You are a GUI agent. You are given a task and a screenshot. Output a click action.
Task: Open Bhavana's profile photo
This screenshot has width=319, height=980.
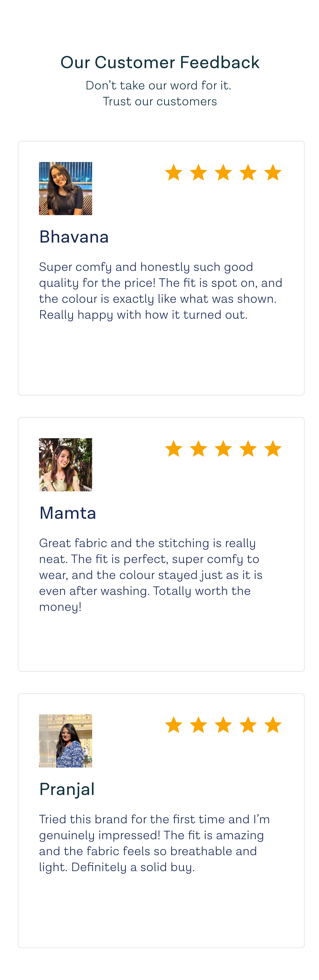[x=66, y=189]
